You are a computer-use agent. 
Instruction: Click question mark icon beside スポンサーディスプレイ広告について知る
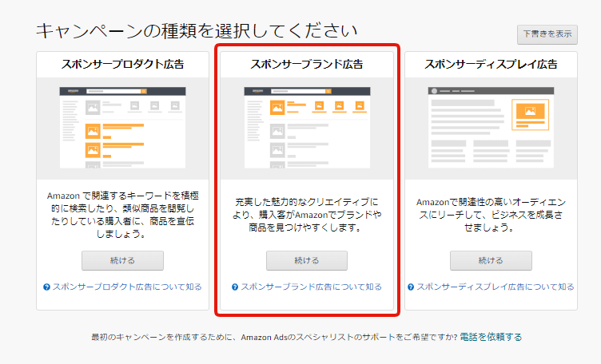(x=411, y=287)
